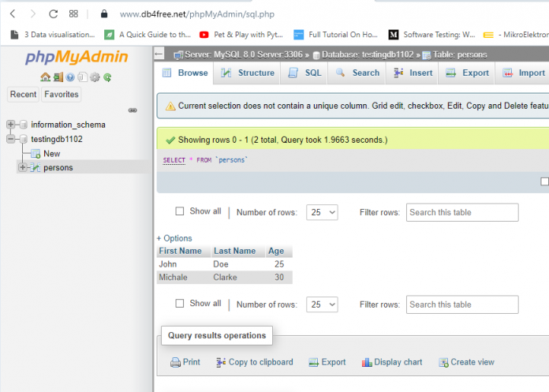The image size is (549, 392).
Task: Open the phpMyAdmin documentation help icon
Action: pos(70,77)
